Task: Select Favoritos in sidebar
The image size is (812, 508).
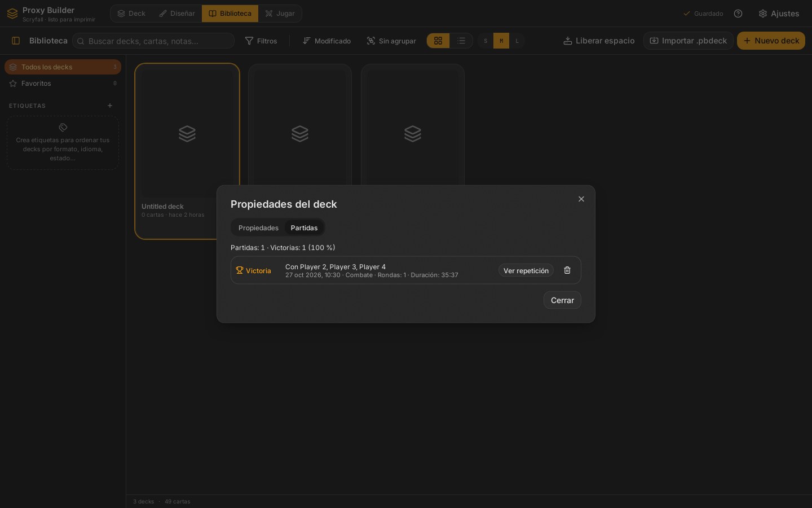Action: click(x=63, y=83)
